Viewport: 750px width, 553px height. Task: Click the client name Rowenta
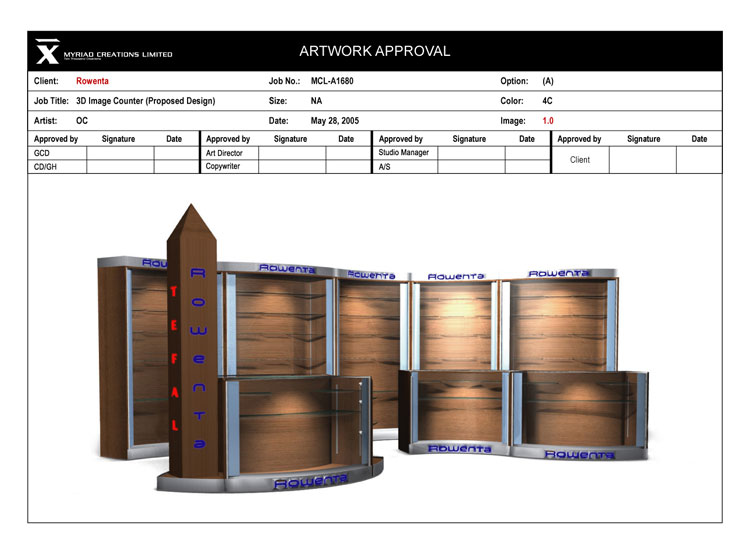pyautogui.click(x=92, y=81)
